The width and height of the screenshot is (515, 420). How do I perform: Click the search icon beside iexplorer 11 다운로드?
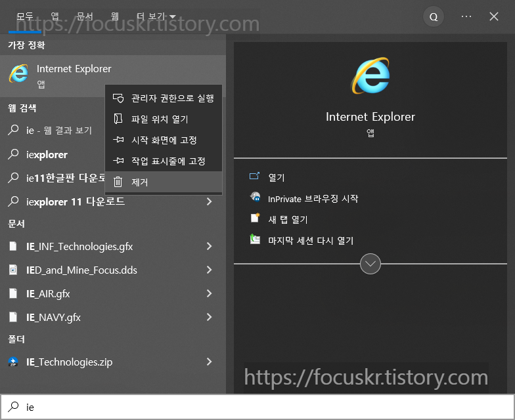13,201
